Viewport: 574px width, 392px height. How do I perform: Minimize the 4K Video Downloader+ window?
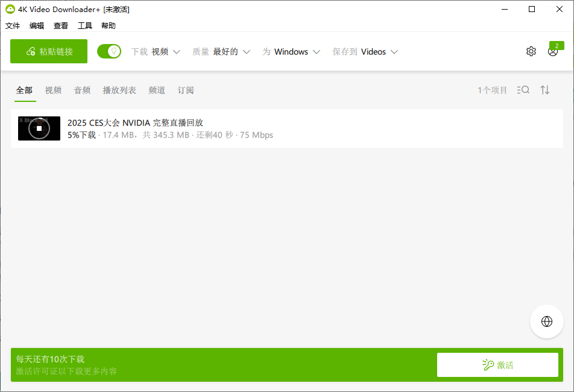click(x=505, y=9)
